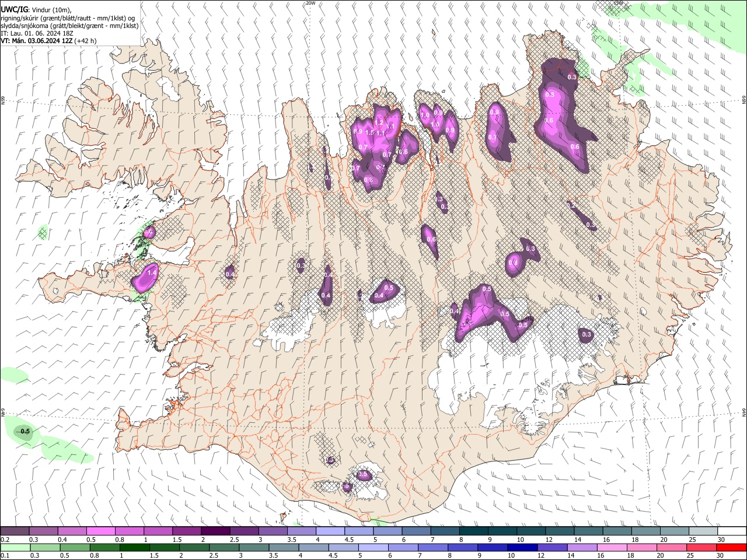
Task: Click the snow legend swatch starting at 0.2
Action: pos(15,531)
